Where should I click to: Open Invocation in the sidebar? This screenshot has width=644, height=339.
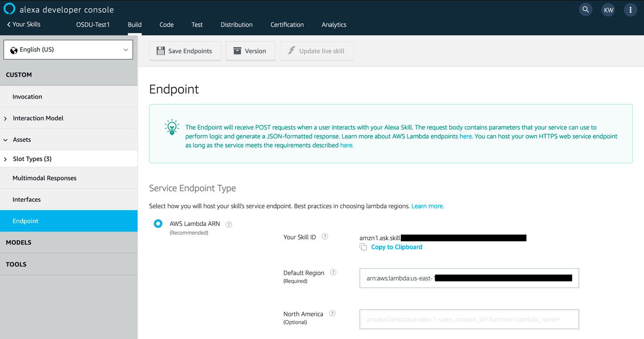point(69,97)
